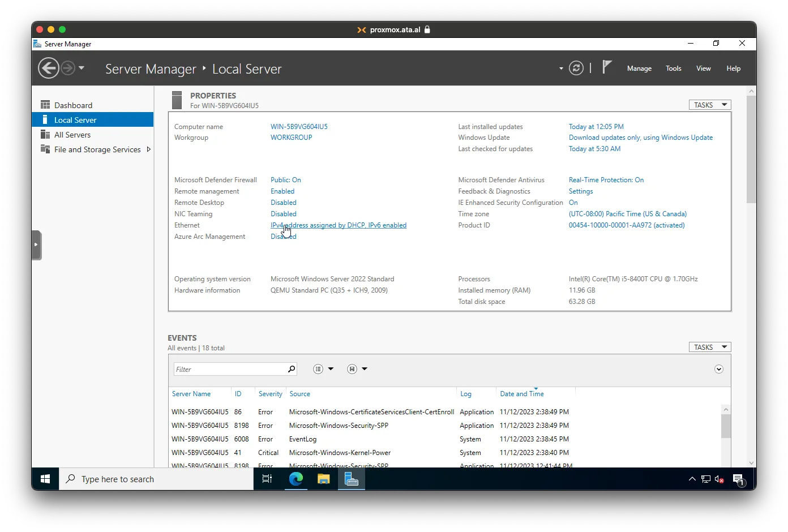Click Server Manager taskbar icon
The image size is (788, 532).
pyautogui.click(x=352, y=479)
